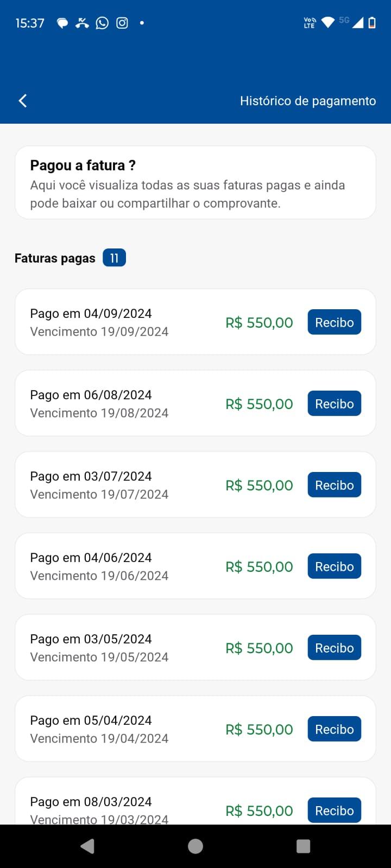This screenshot has height=868, width=391.
Task: Tap Wi-Fi signal icon in status bar
Action: (328, 22)
